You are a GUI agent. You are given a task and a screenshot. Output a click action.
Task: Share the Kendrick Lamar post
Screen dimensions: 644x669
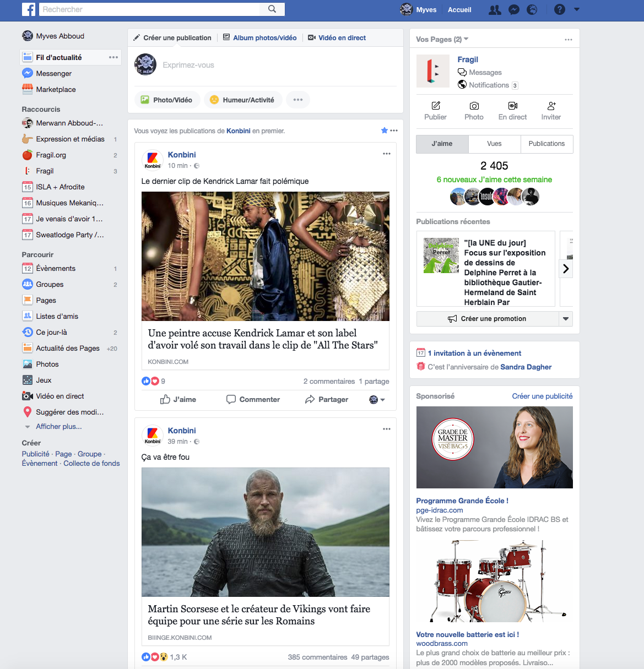[x=327, y=399]
